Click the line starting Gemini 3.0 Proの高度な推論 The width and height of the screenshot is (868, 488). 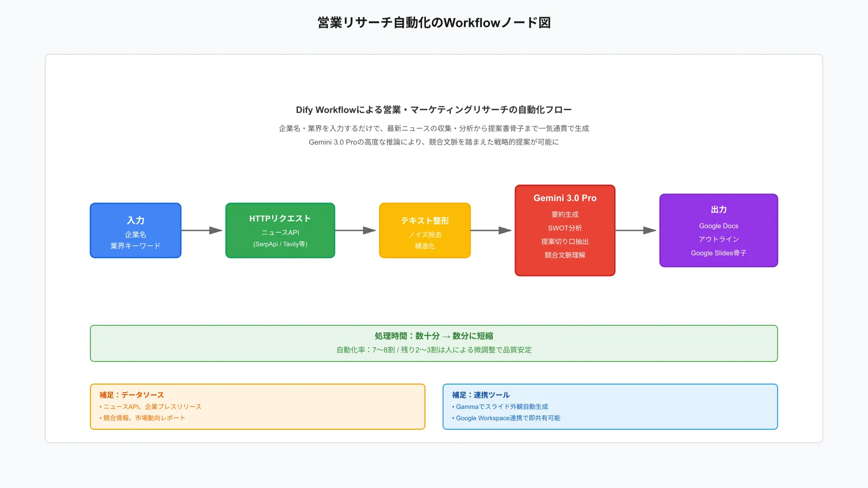434,142
